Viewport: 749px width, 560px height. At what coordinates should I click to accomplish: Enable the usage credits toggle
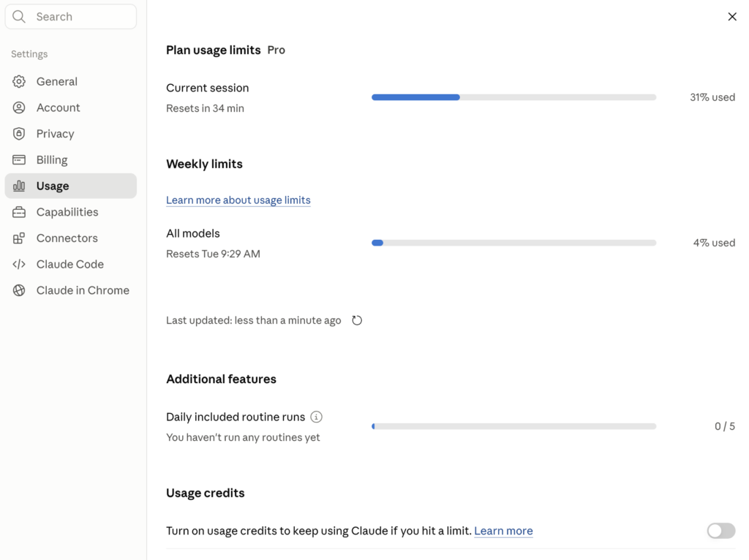721,531
